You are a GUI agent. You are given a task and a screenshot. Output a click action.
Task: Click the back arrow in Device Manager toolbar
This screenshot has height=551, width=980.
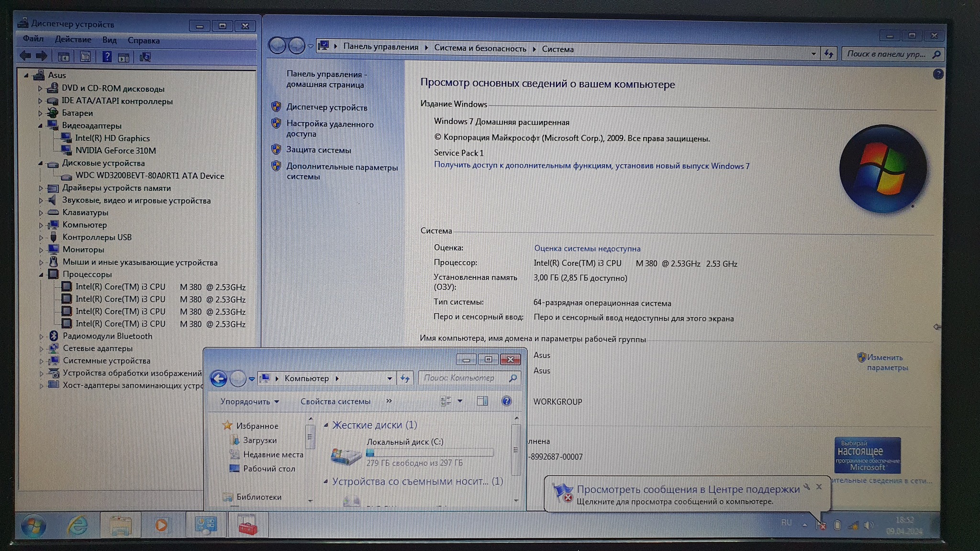(25, 56)
